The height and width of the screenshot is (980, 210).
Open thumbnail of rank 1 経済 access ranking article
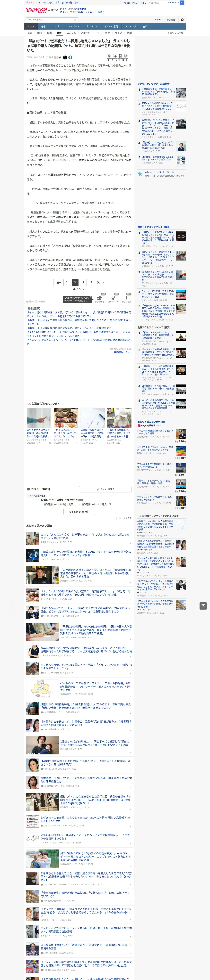[181, 92]
